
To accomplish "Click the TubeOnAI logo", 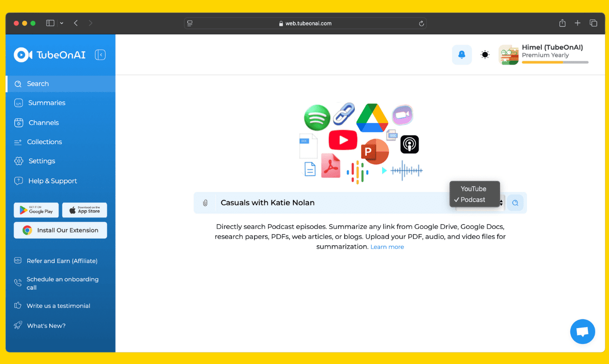I will click(x=49, y=55).
